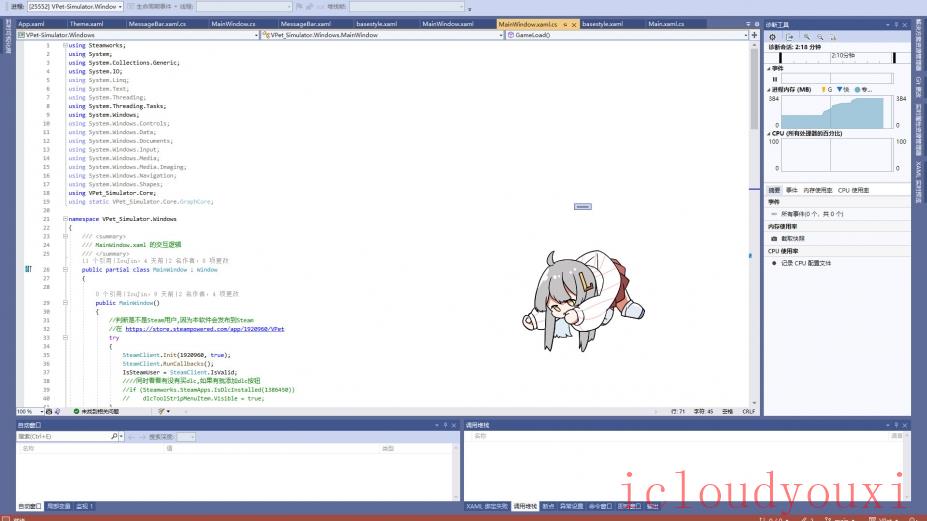Screen dimensions: 927x521
Task: Switch to Watch 1 tab
Action: point(85,506)
